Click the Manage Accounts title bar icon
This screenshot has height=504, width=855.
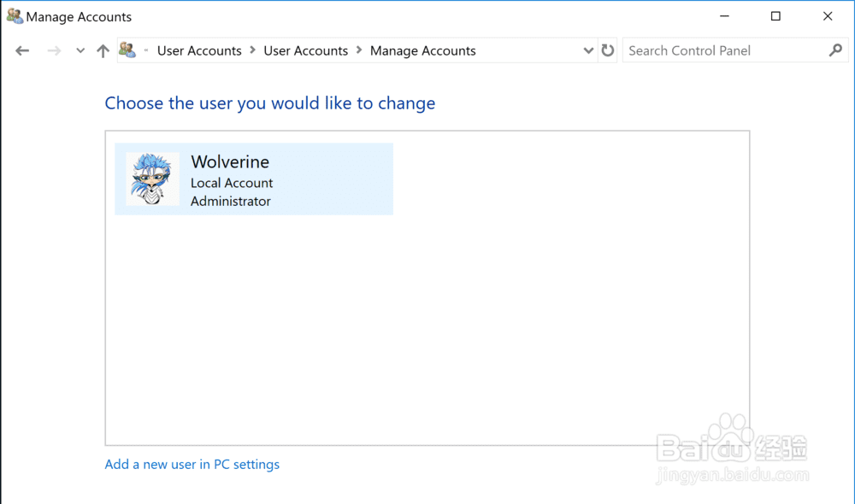(15, 16)
